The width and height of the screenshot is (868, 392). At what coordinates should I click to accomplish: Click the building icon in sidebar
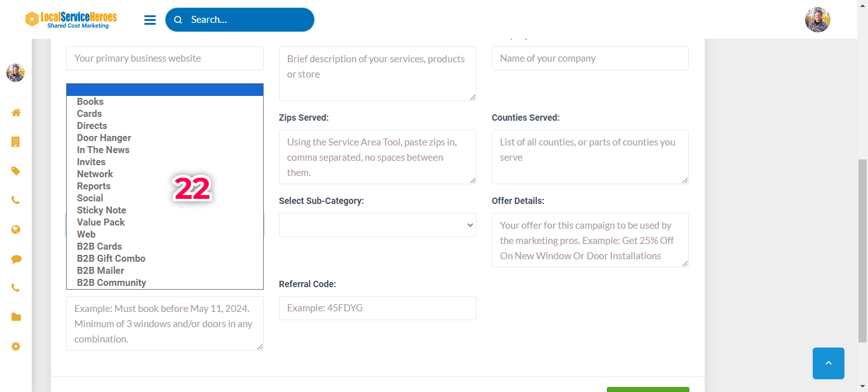coord(16,142)
